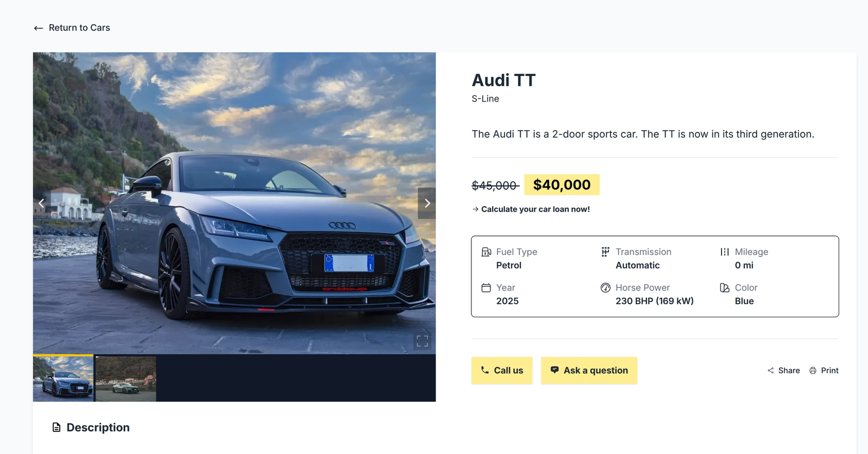Screen dimensions: 868x454
Task: Click the Fuel Type pump icon
Action: [x=486, y=252]
